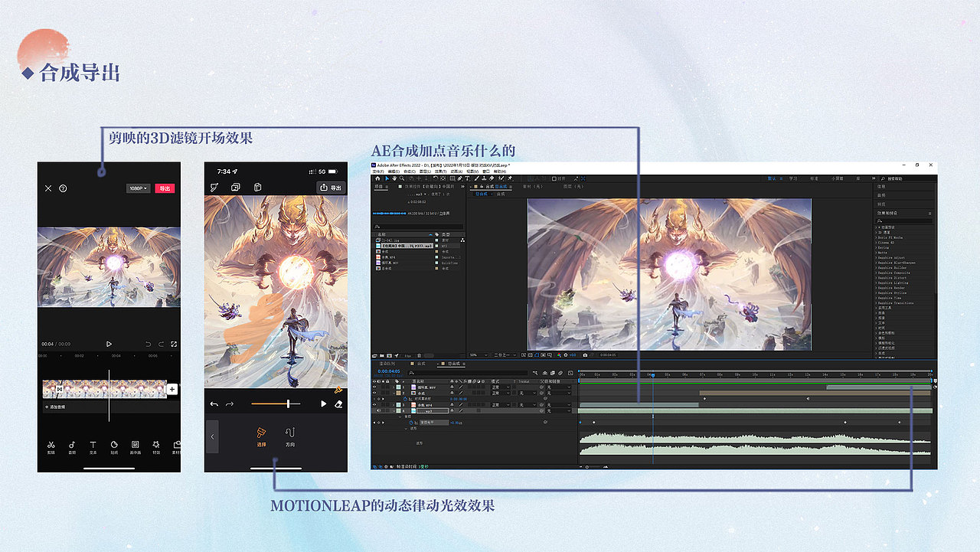The image size is (980, 552).
Task: Toggle the 对齐 snapping checkbox
Action: pos(554,178)
